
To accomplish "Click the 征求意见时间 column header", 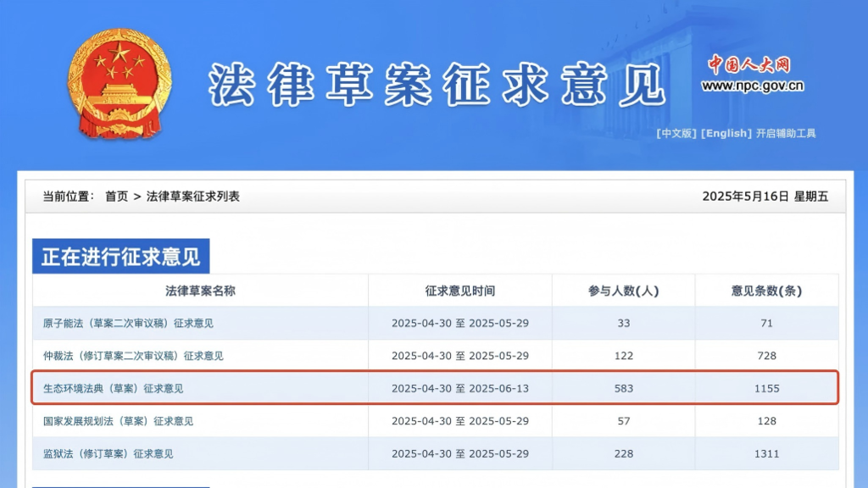I will coord(460,291).
